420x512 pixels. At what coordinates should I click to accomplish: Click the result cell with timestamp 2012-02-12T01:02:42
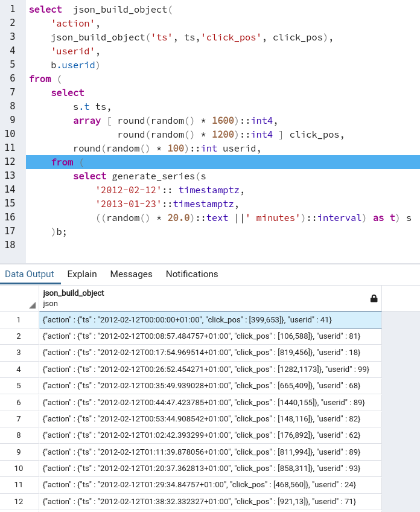(x=210, y=434)
